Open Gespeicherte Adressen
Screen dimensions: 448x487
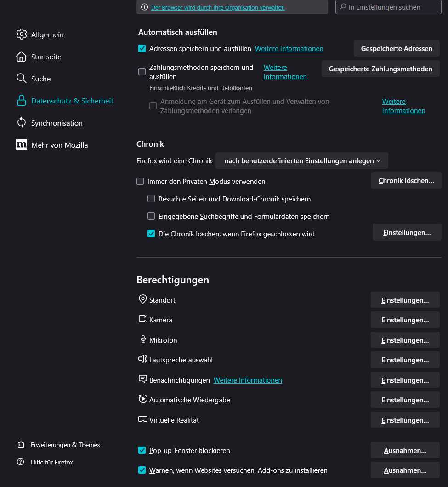coord(397,48)
